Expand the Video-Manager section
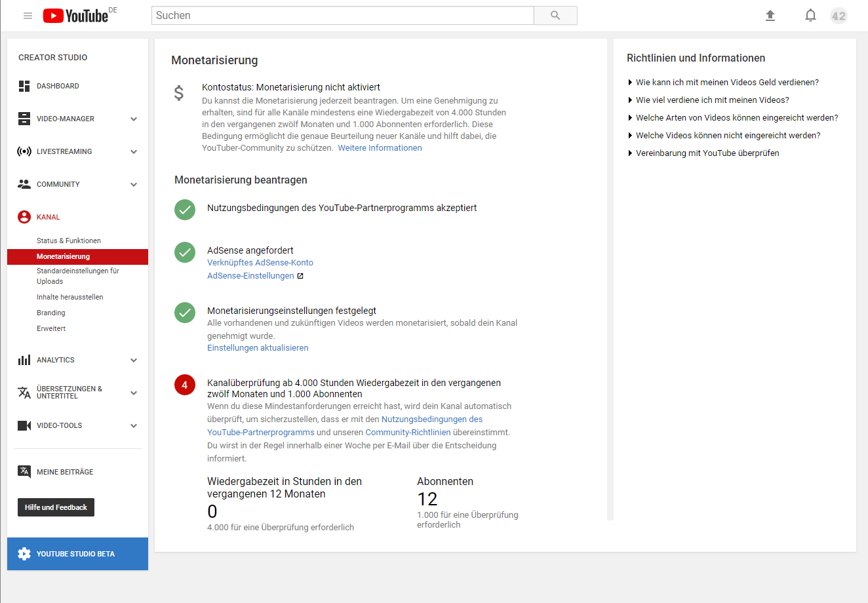The height and width of the screenshot is (603, 868). click(134, 119)
